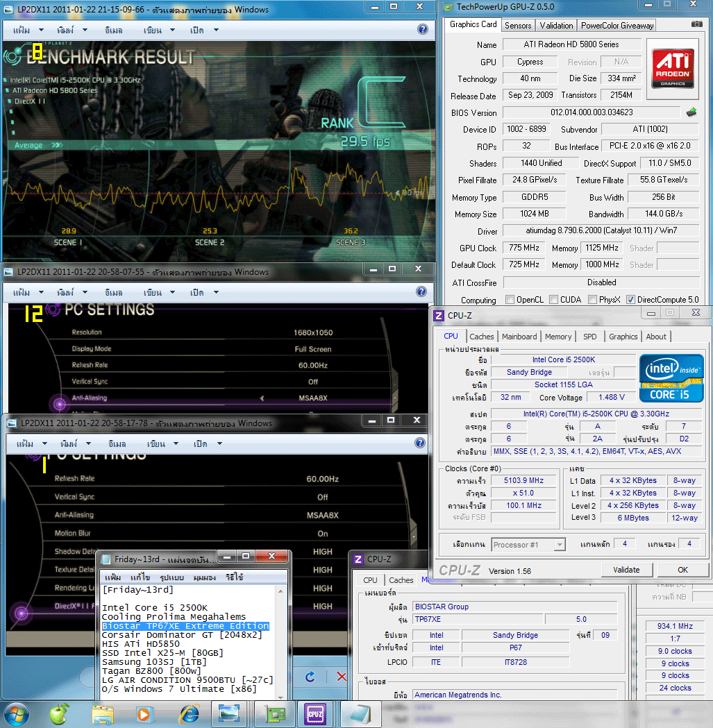Click the ATI Radeon Graphics logo
The image size is (713, 728).
click(672, 68)
